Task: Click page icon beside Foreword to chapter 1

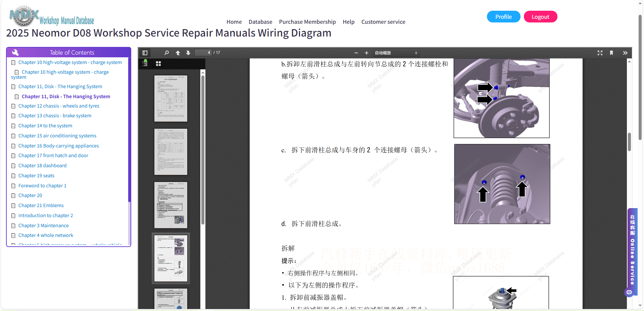Action: [x=13, y=186]
